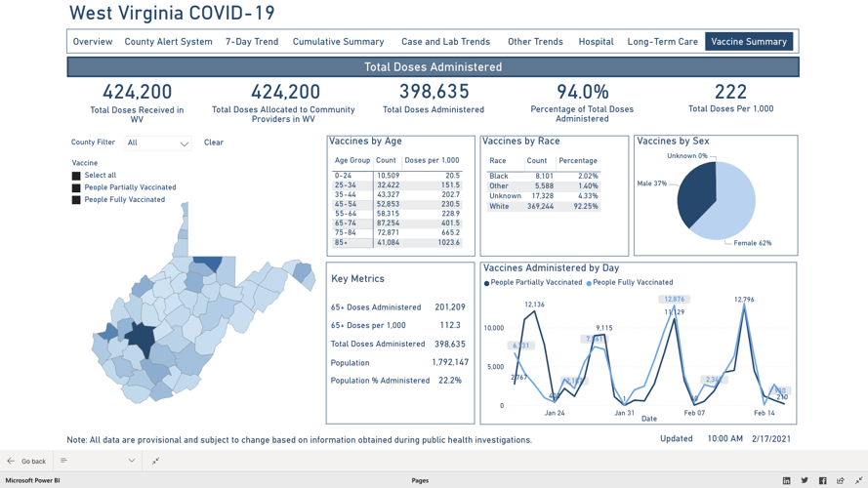Check People Fully Vaccinated filter
This screenshot has width=868, height=488.
coord(76,200)
